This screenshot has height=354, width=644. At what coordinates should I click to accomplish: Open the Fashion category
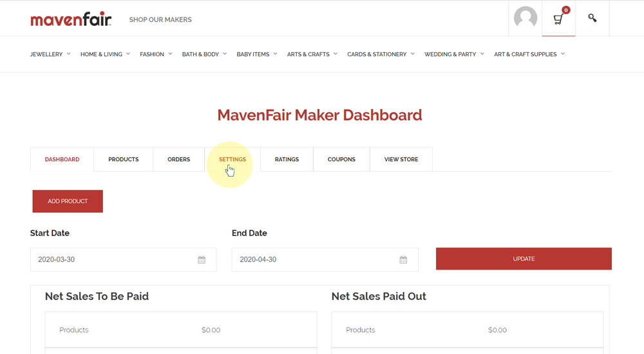point(151,54)
